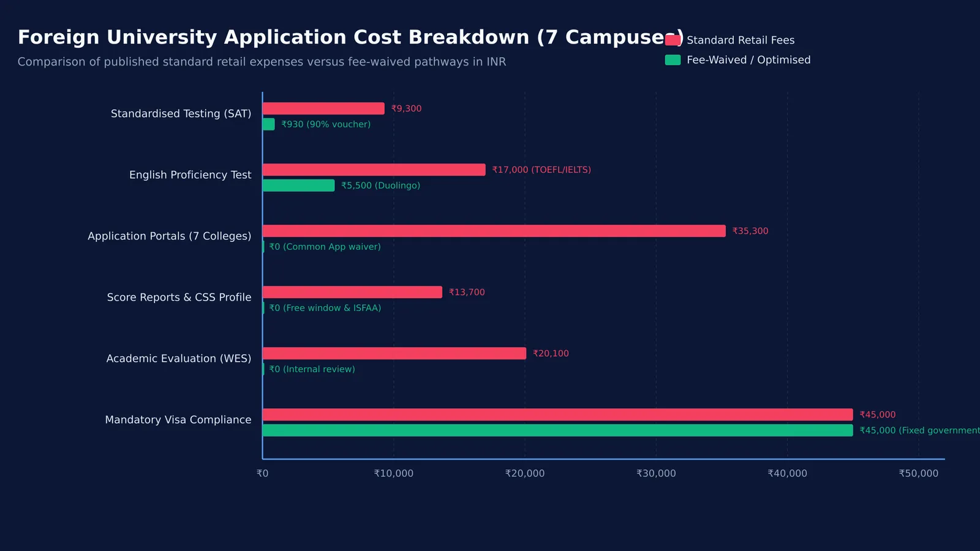Screen dimensions: 980x551
Task: Click the '₹30,000' x-axis tick label
Action: 656,474
